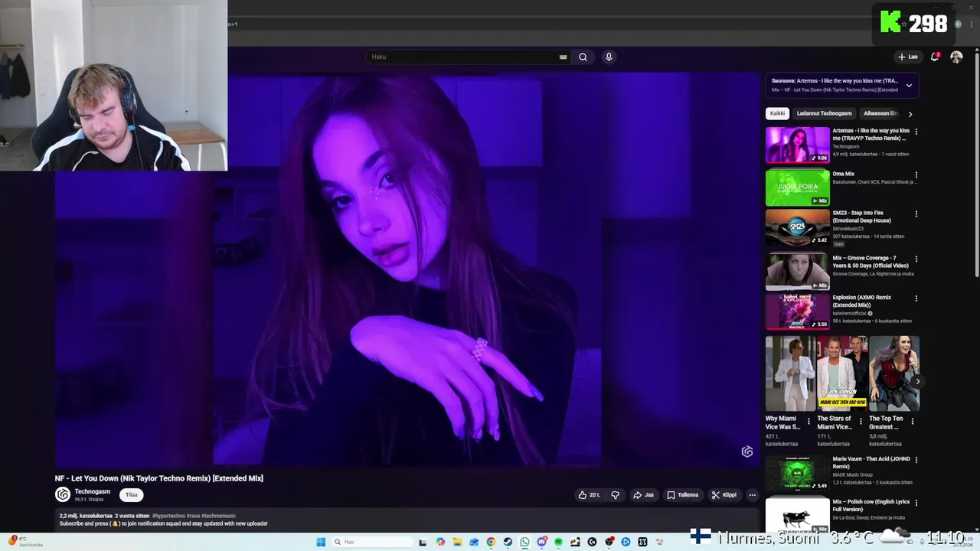The height and width of the screenshot is (551, 980).
Task: Open Technogasm channel name link
Action: pos(93,491)
